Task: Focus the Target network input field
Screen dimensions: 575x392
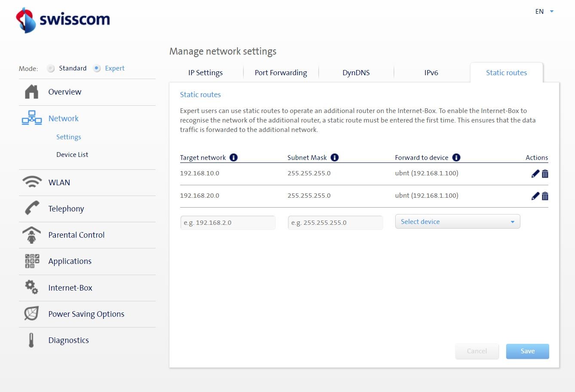Action: [x=228, y=223]
